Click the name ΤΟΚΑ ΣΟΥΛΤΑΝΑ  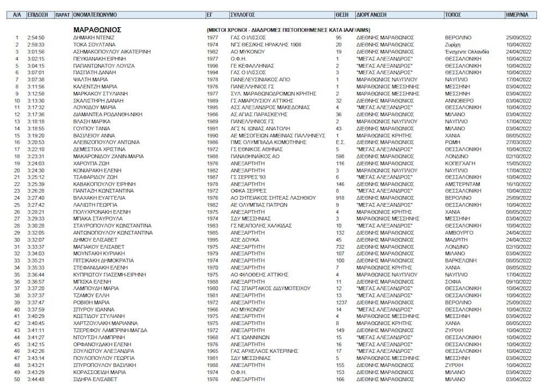[94, 45]
